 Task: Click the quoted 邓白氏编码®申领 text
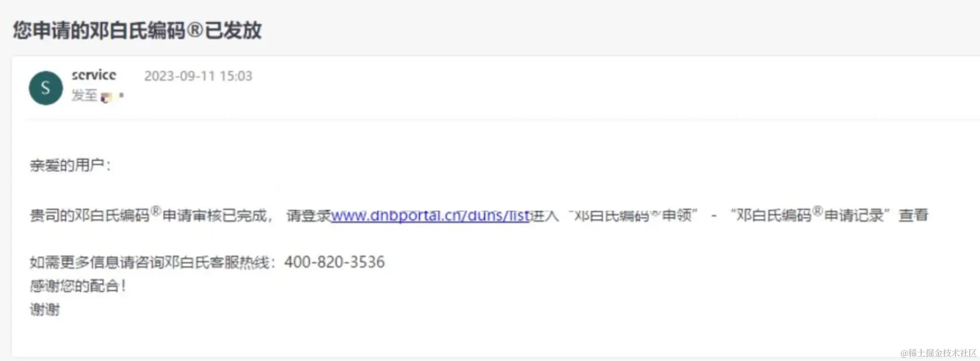[x=633, y=215]
